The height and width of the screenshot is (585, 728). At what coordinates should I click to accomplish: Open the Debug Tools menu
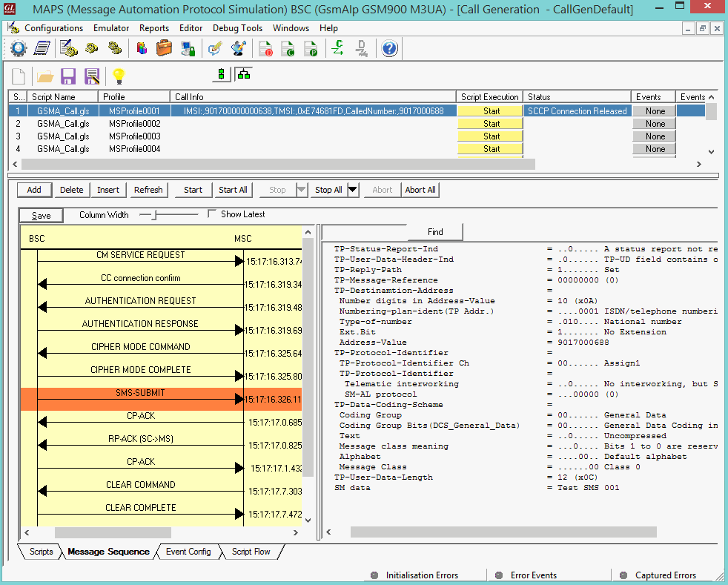[238, 28]
